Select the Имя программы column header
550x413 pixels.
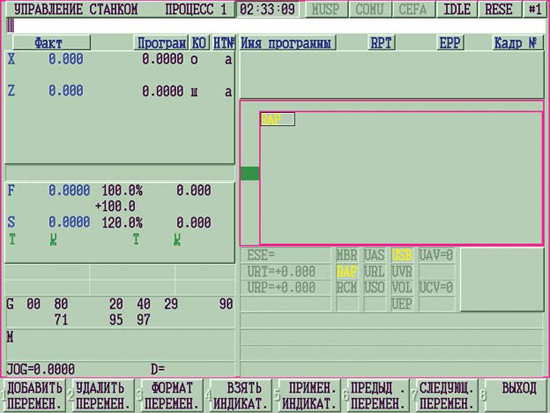point(287,43)
